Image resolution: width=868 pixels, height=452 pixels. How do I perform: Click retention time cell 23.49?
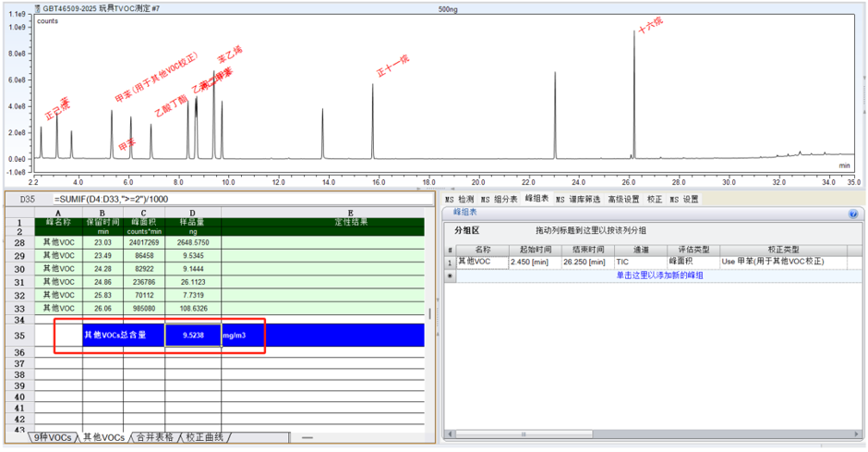point(102,256)
